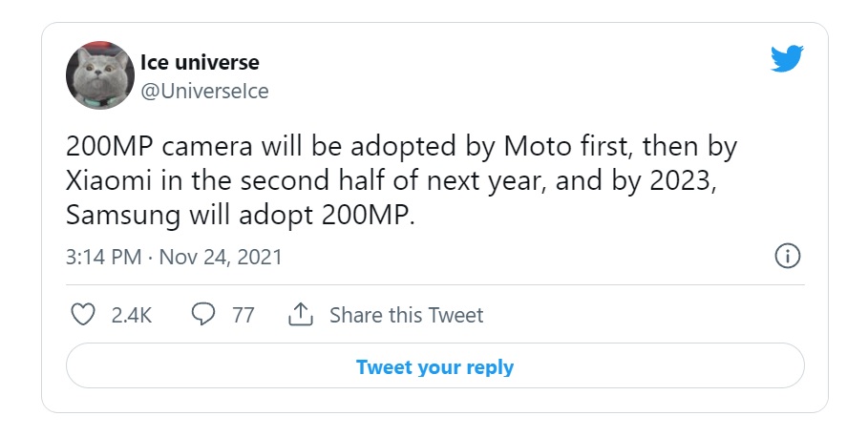Click the @UniverseIce handle
The image size is (868, 437).
point(204,91)
